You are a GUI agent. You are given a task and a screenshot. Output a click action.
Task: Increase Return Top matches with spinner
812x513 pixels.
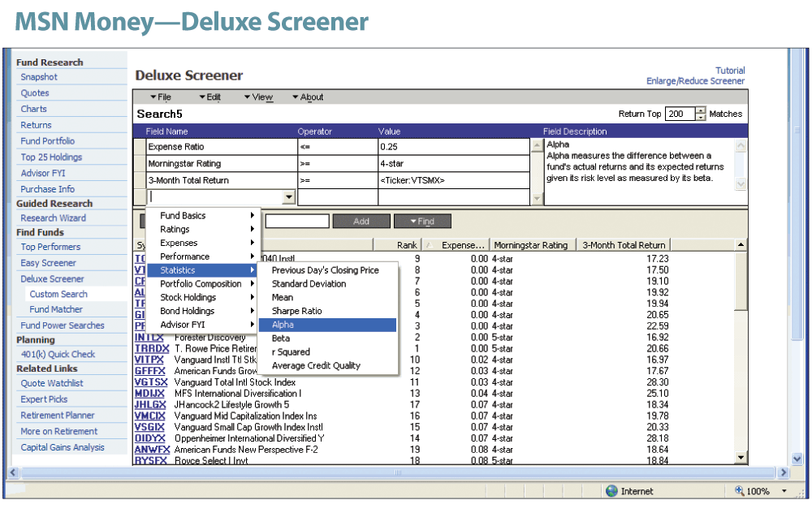tap(701, 110)
